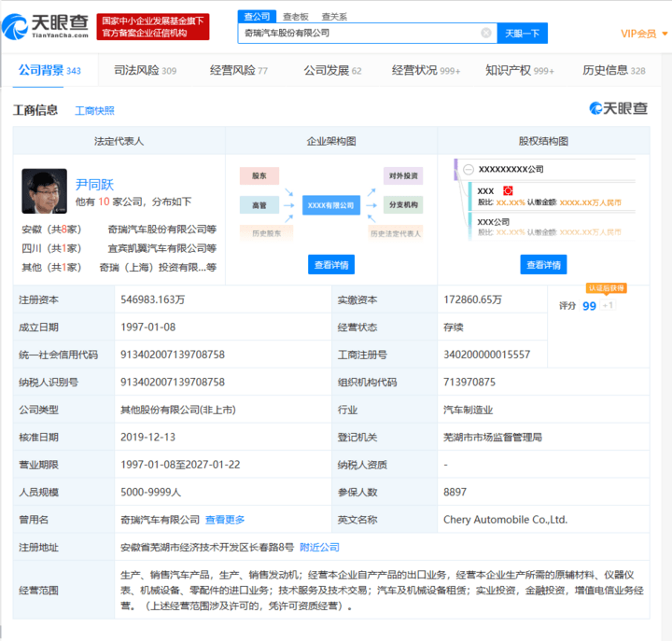Click into the company name search field
This screenshot has height=641, width=672.
[359, 33]
